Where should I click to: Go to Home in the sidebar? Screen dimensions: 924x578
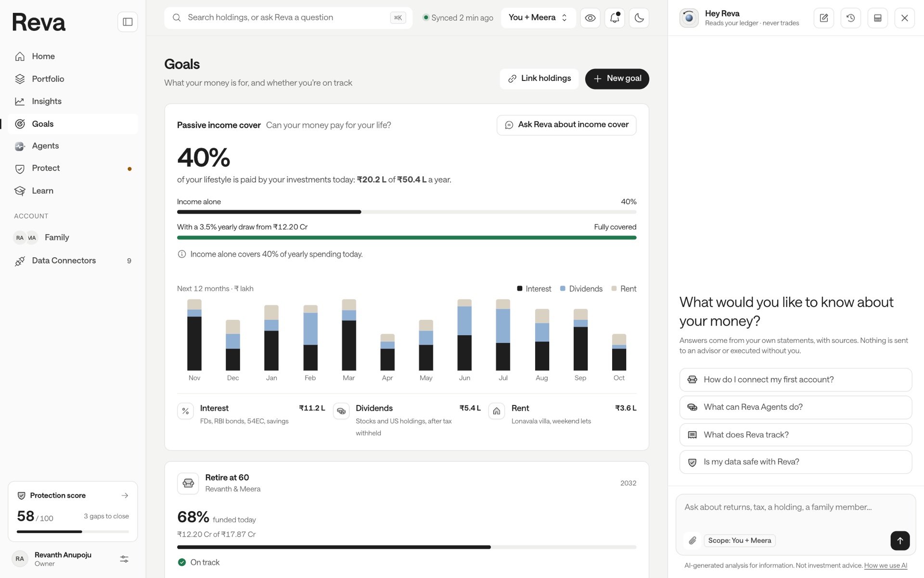[x=73, y=56]
